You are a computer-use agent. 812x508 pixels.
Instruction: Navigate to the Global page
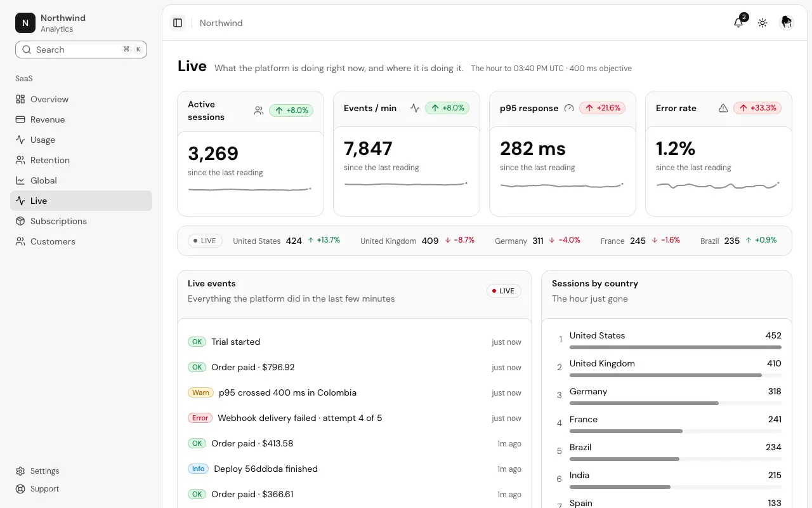point(81,180)
